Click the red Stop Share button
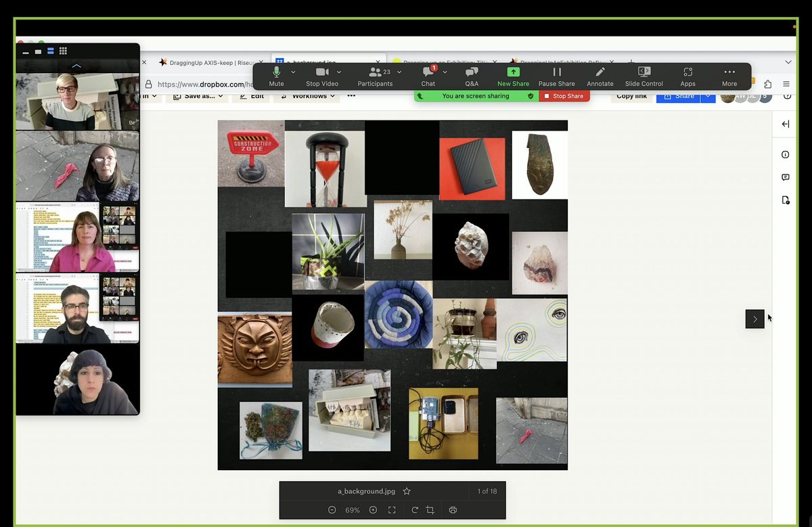 pos(564,96)
